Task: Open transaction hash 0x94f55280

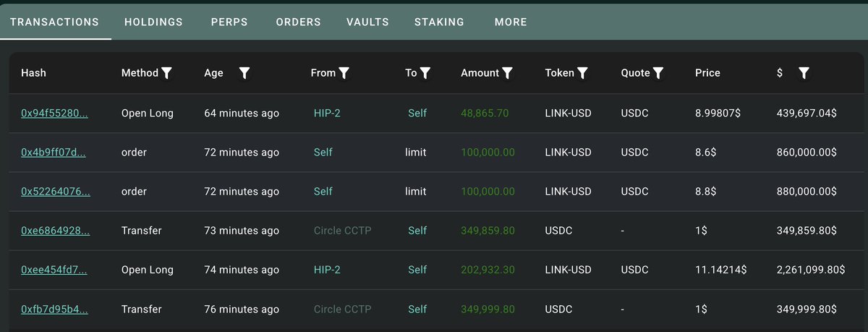Action: coord(54,113)
